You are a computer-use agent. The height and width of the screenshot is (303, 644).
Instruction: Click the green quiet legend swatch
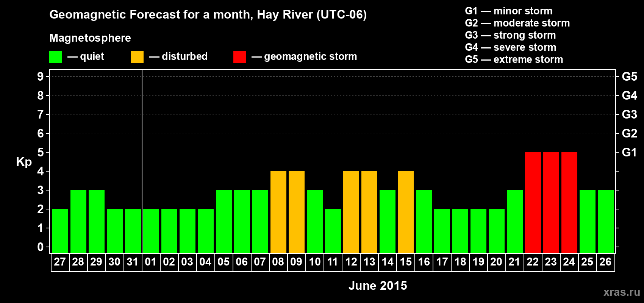(x=55, y=57)
